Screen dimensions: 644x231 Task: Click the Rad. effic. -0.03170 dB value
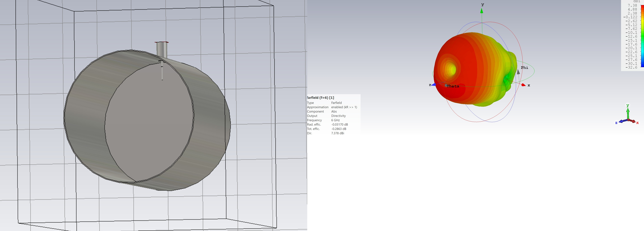(339, 124)
